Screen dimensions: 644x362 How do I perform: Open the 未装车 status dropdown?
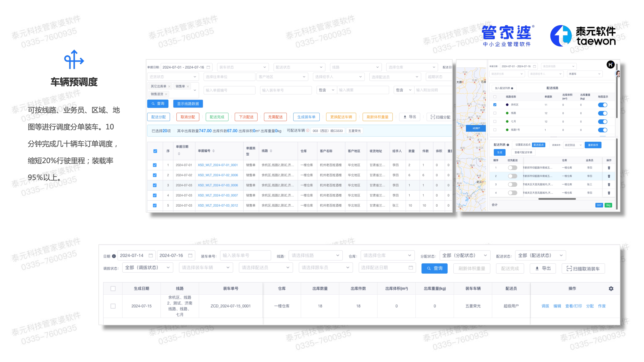[x=584, y=74]
